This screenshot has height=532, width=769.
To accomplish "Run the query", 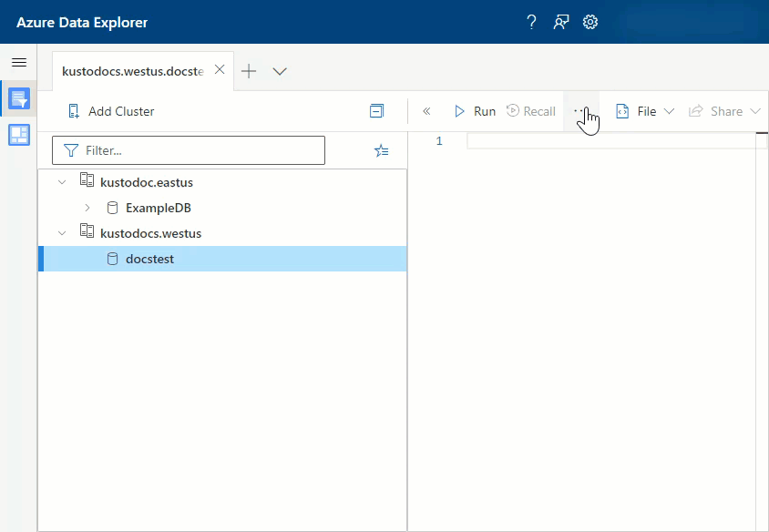I will [475, 111].
